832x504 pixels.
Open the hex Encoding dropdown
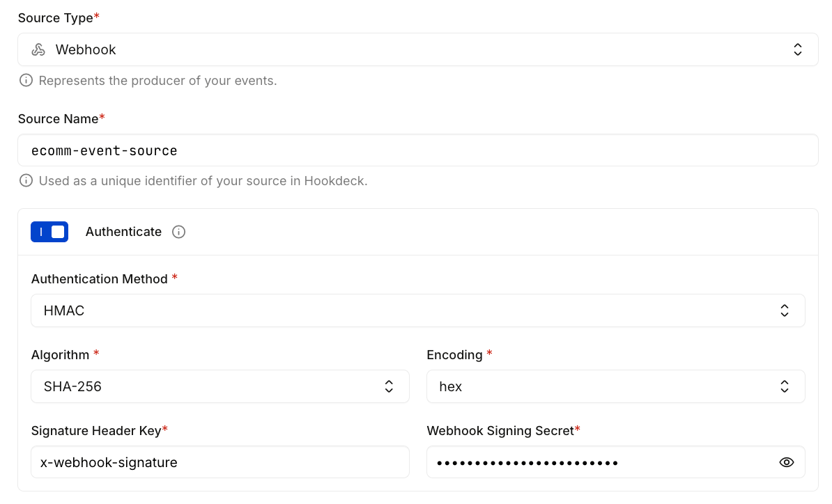(x=616, y=386)
